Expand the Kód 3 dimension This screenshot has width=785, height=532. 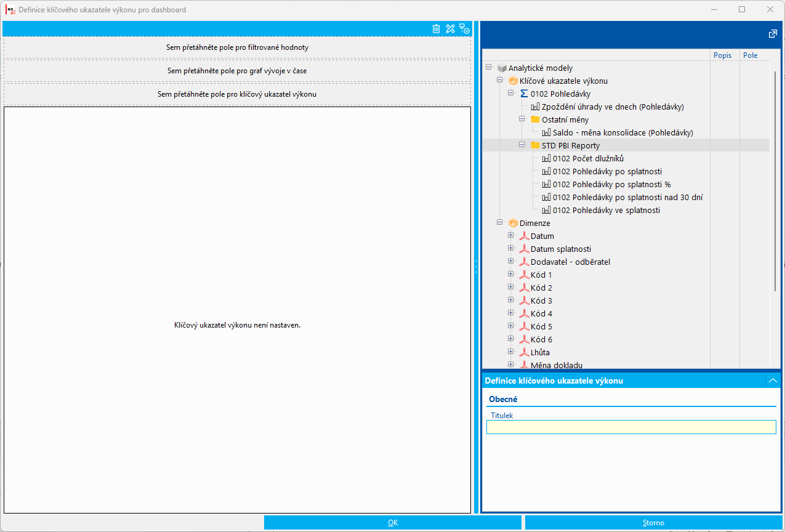(510, 300)
